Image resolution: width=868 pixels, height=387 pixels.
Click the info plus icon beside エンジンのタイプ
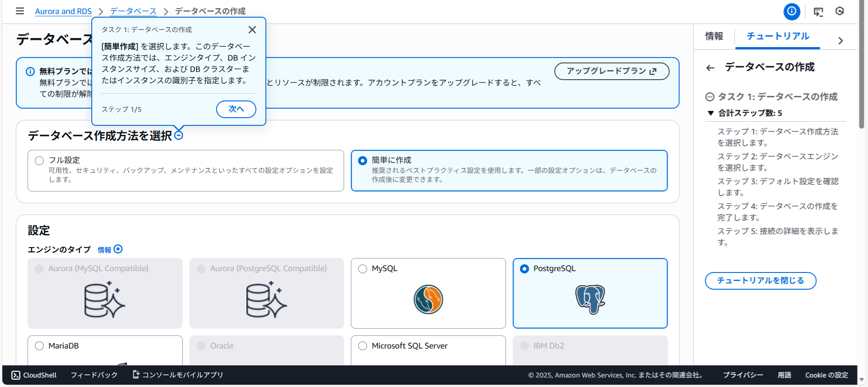click(x=118, y=249)
